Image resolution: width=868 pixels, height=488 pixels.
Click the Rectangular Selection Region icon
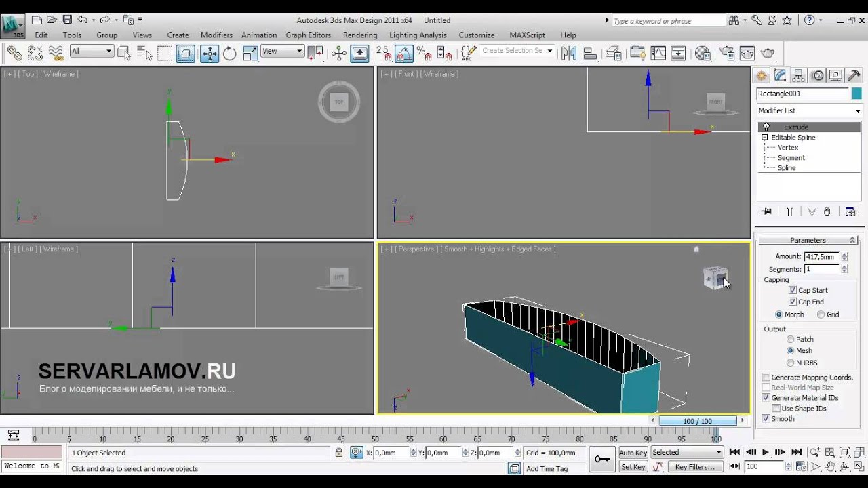click(165, 53)
